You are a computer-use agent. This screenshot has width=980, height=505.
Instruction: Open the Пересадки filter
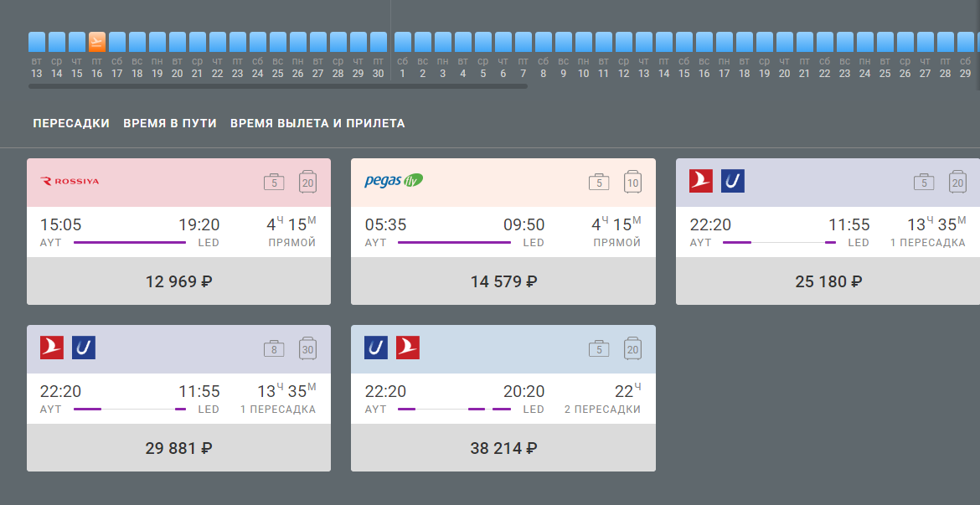(71, 123)
